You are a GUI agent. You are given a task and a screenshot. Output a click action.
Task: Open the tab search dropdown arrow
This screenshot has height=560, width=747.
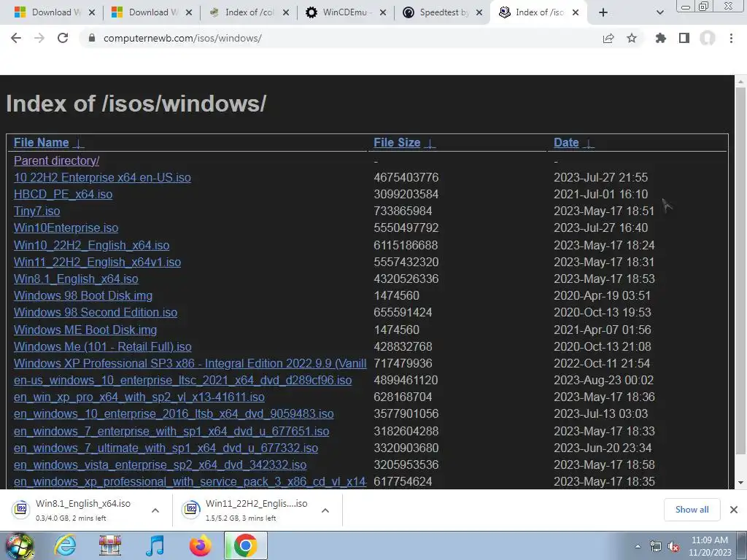pos(659,12)
